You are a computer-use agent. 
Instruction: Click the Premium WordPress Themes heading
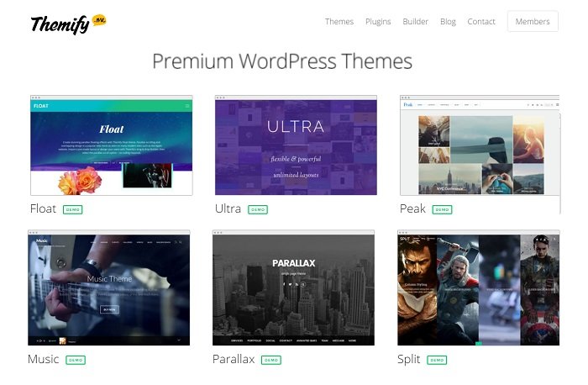[282, 61]
